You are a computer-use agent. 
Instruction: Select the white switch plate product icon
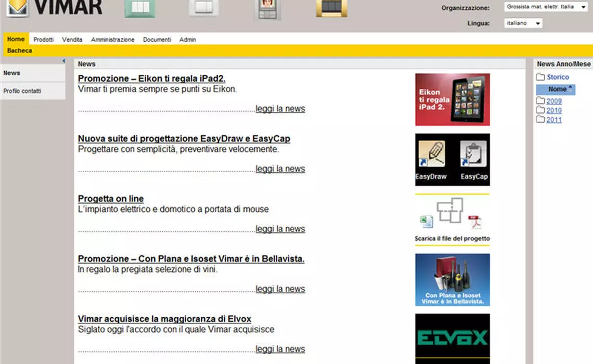click(204, 8)
